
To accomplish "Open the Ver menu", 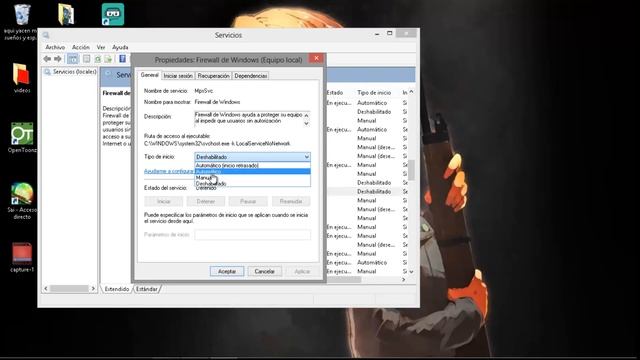I will tap(101, 47).
